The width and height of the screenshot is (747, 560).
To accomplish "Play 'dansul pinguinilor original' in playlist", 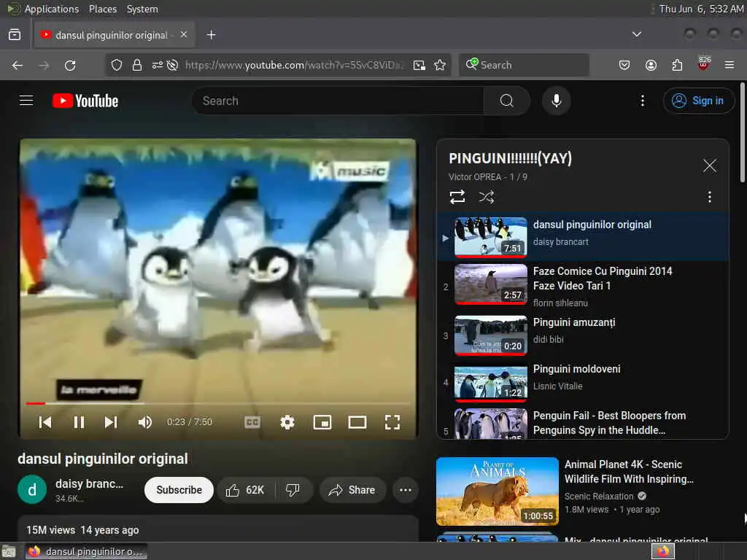I will [x=583, y=237].
